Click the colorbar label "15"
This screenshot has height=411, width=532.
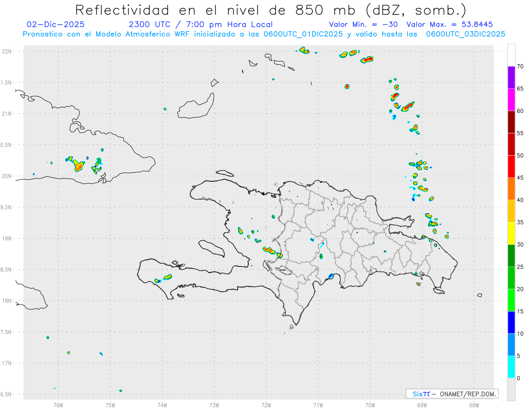[x=520, y=311]
